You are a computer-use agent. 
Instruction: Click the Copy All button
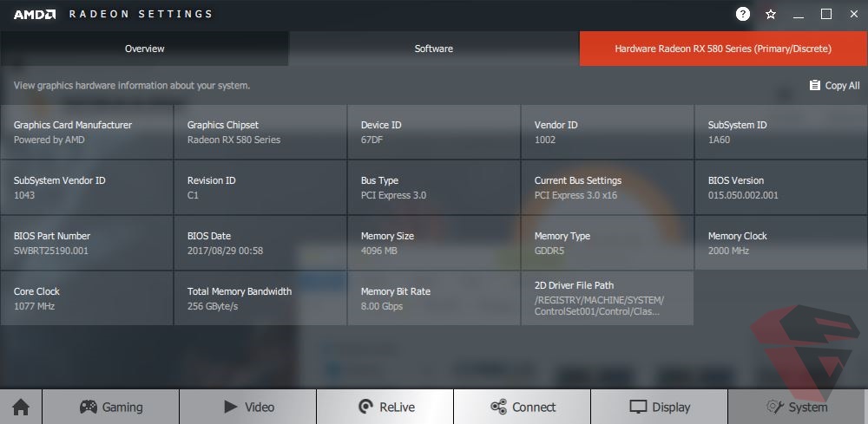pos(834,86)
